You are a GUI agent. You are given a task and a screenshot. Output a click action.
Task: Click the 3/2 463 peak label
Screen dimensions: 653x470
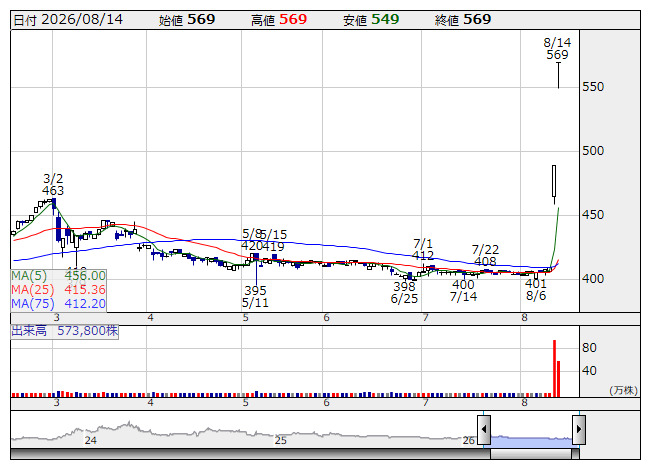tap(53, 184)
